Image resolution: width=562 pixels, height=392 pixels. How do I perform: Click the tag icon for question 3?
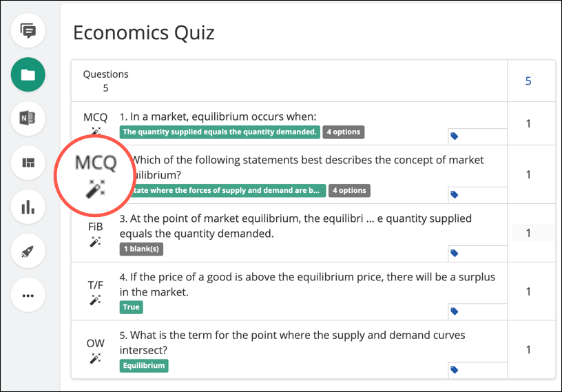point(454,254)
